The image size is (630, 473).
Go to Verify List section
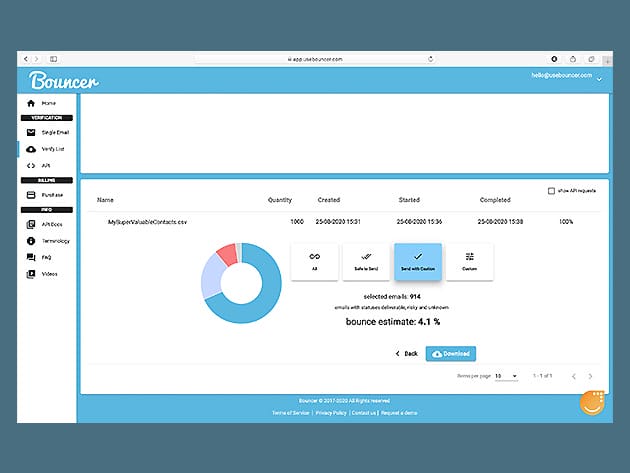pyautogui.click(x=52, y=148)
